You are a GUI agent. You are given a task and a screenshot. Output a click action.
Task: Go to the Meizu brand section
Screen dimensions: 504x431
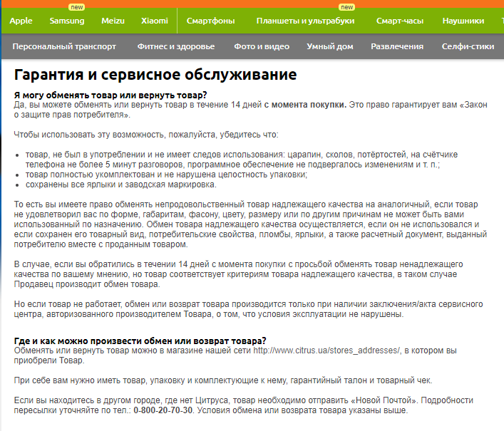(112, 21)
